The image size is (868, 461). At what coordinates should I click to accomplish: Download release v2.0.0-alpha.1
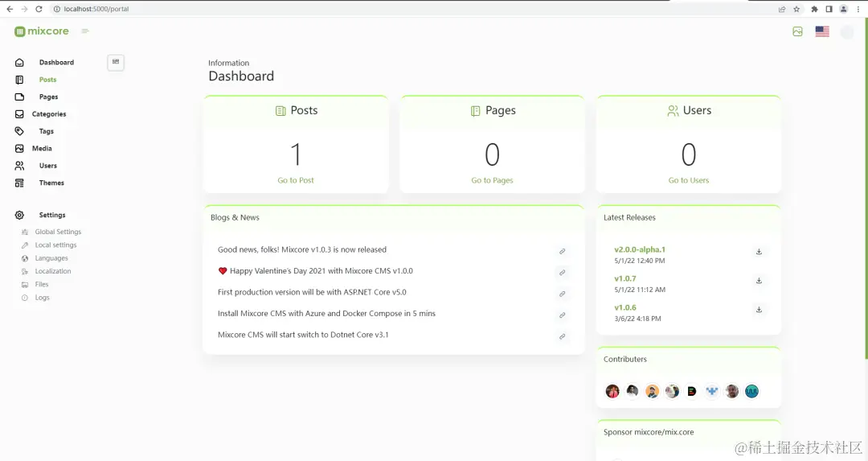point(759,252)
